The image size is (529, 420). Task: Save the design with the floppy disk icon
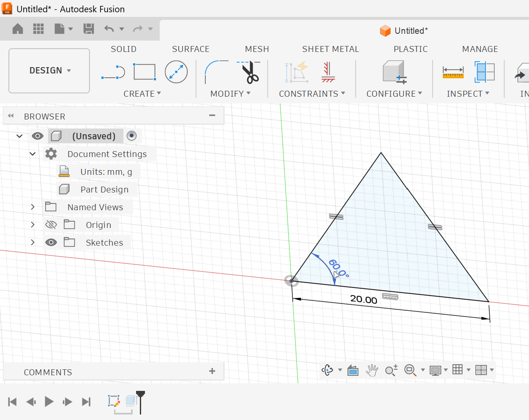click(89, 29)
